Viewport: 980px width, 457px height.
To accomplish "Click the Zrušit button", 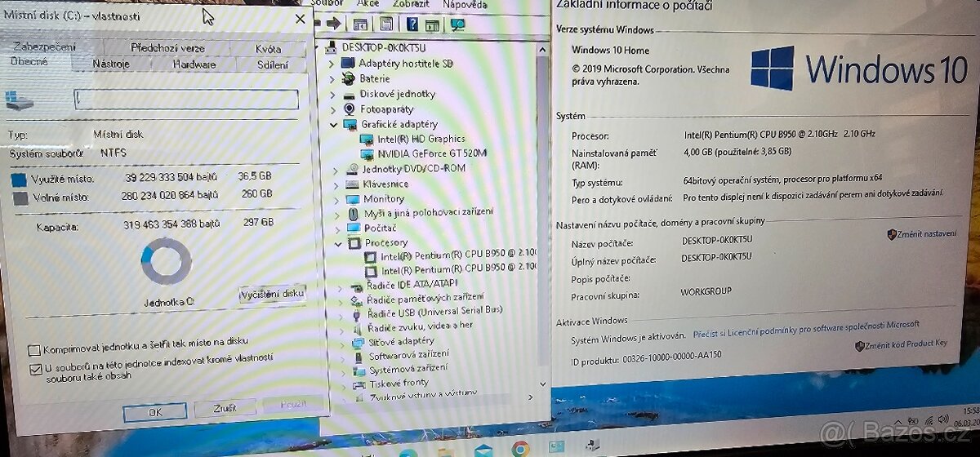I will point(225,408).
